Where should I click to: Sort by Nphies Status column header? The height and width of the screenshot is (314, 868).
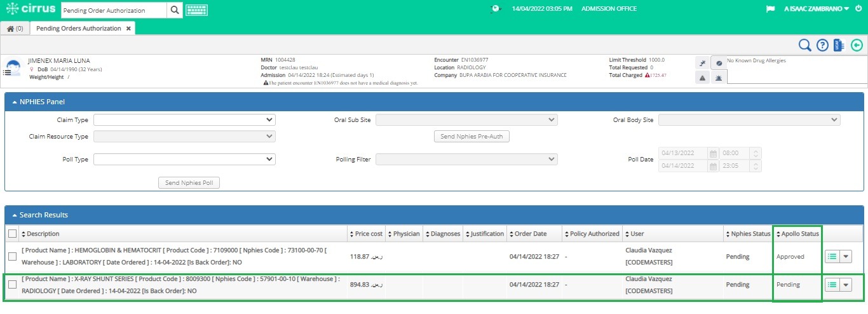(x=747, y=234)
